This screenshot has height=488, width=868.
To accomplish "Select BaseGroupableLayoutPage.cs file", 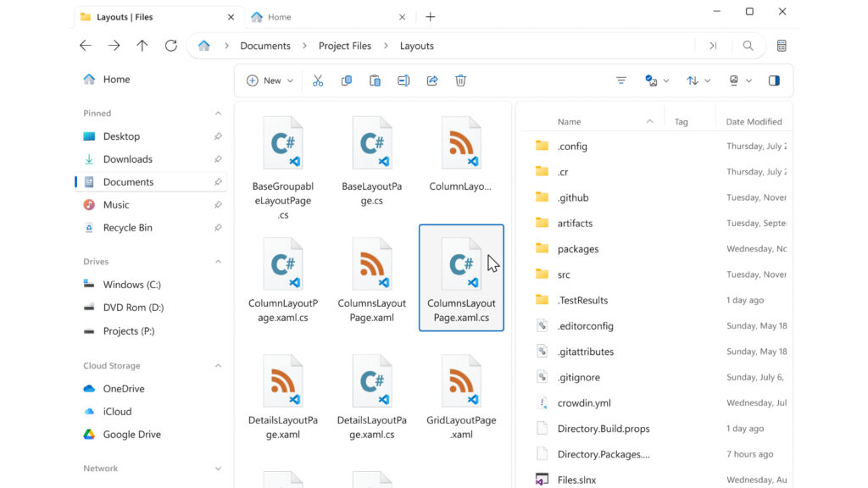I will click(x=283, y=169).
